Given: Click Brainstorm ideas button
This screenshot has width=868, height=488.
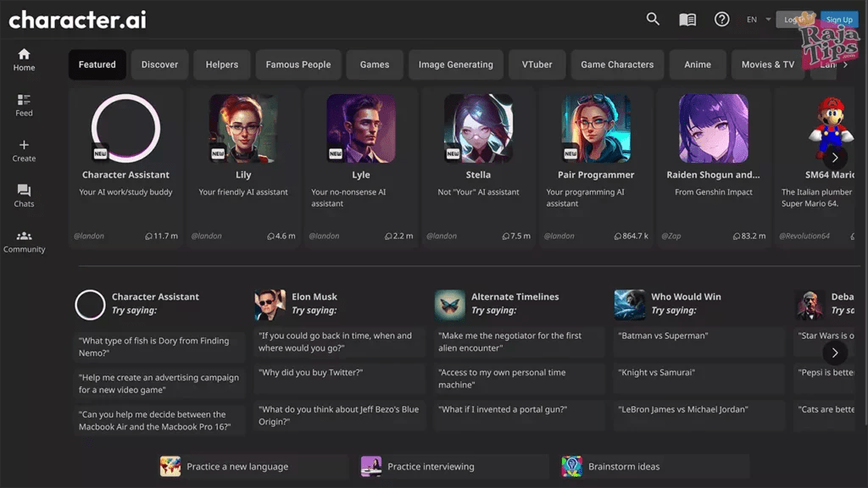Looking at the screenshot, I should click(x=654, y=467).
